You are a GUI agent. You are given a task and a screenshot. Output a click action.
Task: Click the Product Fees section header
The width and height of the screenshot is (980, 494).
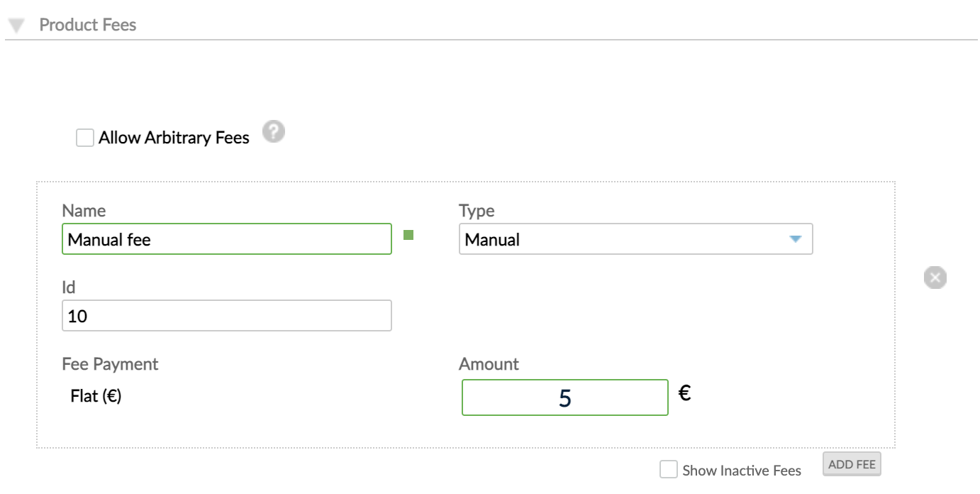[87, 25]
